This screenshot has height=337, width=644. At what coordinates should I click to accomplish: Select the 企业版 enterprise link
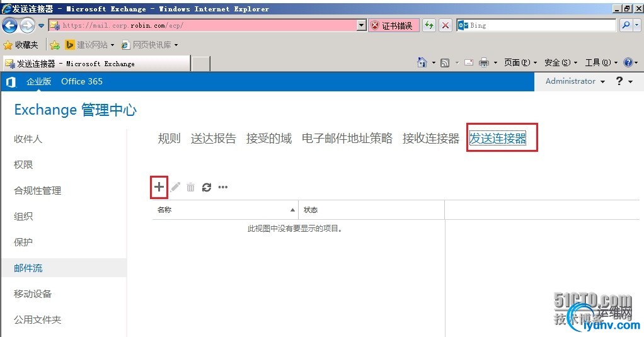[39, 81]
